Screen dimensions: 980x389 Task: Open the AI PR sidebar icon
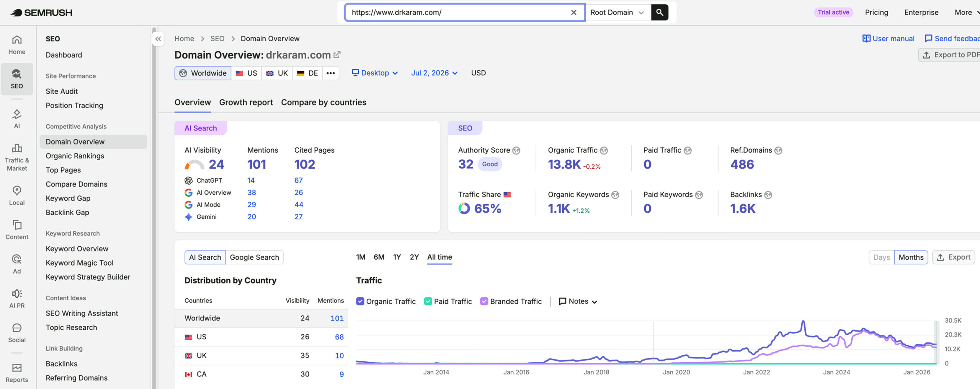[17, 298]
